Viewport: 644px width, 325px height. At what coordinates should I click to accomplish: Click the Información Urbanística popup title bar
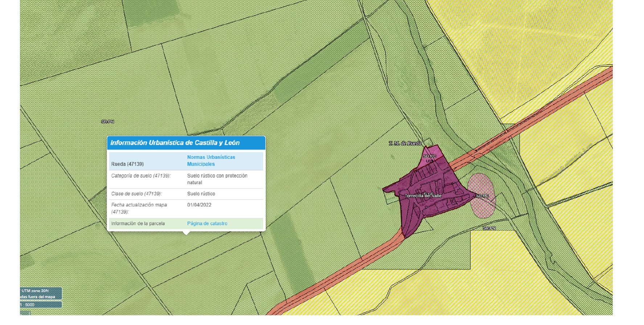pyautogui.click(x=186, y=143)
